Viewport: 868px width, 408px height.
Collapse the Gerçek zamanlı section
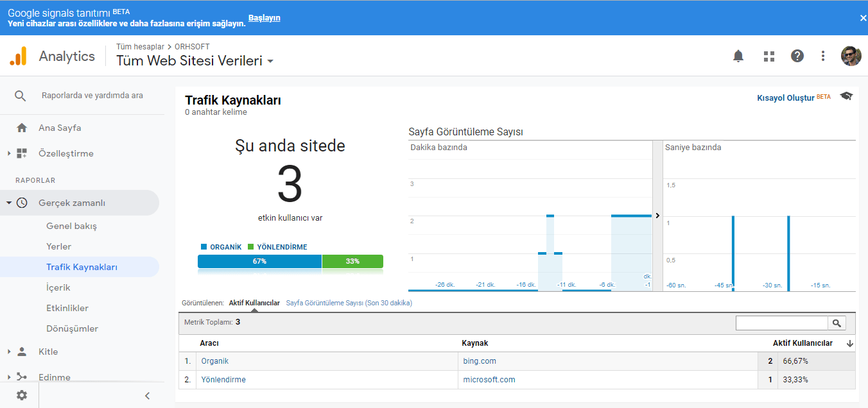(9, 203)
